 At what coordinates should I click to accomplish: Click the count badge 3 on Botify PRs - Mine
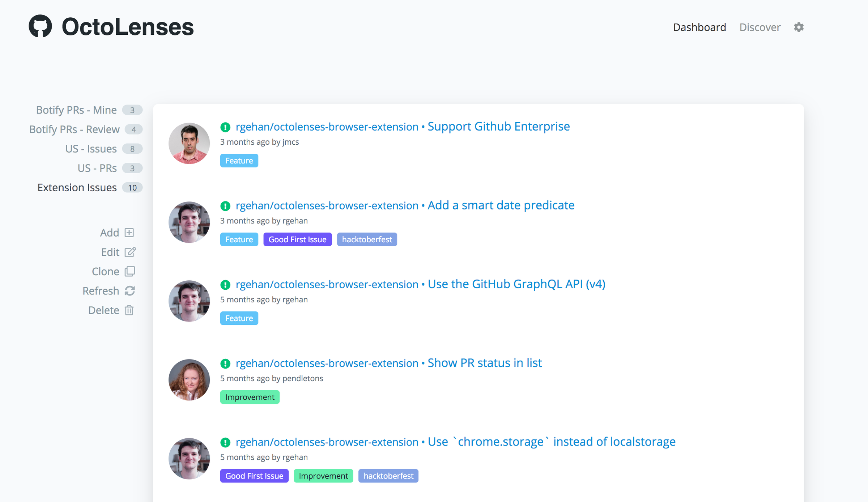132,110
